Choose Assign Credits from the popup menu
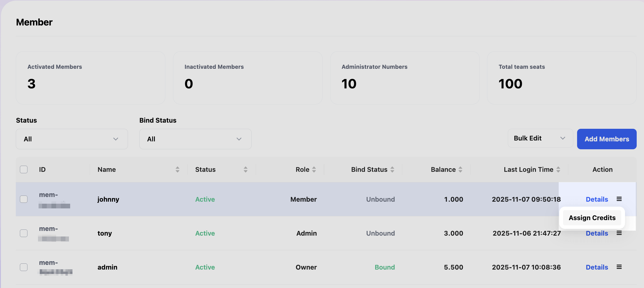Viewport: 644px width, 288px height. [592, 218]
